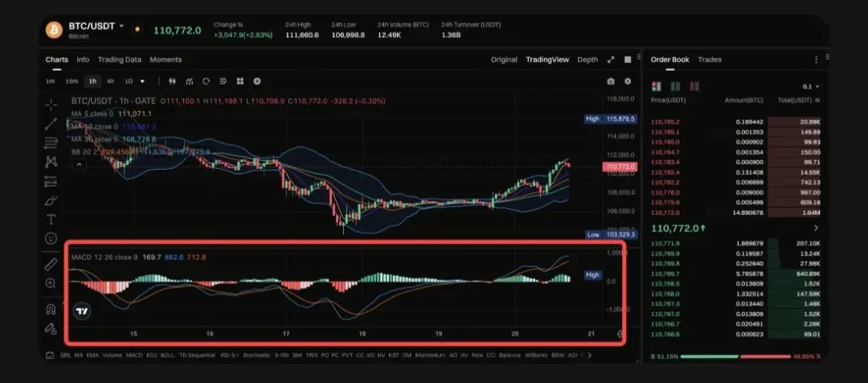Open the chart layout grid icon
This screenshot has height=383, width=868.
pyautogui.click(x=240, y=81)
